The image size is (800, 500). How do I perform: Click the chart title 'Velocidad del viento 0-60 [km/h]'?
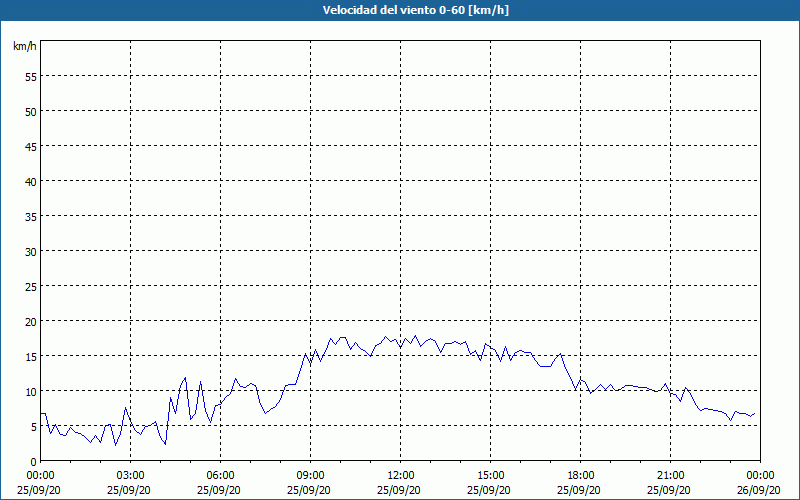(x=416, y=10)
